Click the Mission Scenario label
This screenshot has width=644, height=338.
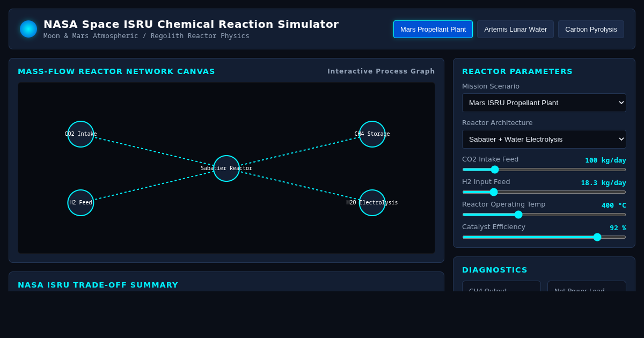point(491,86)
